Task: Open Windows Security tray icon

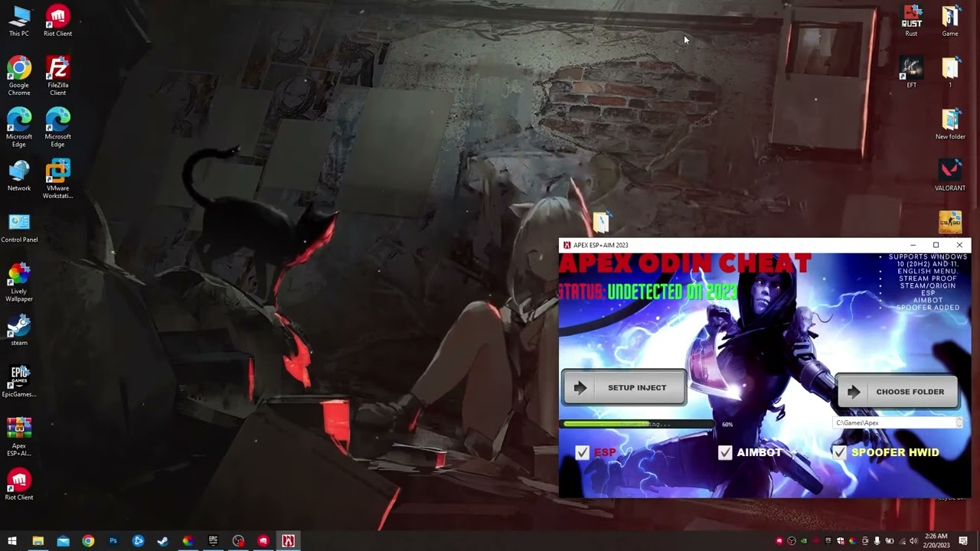Action: pos(841,541)
